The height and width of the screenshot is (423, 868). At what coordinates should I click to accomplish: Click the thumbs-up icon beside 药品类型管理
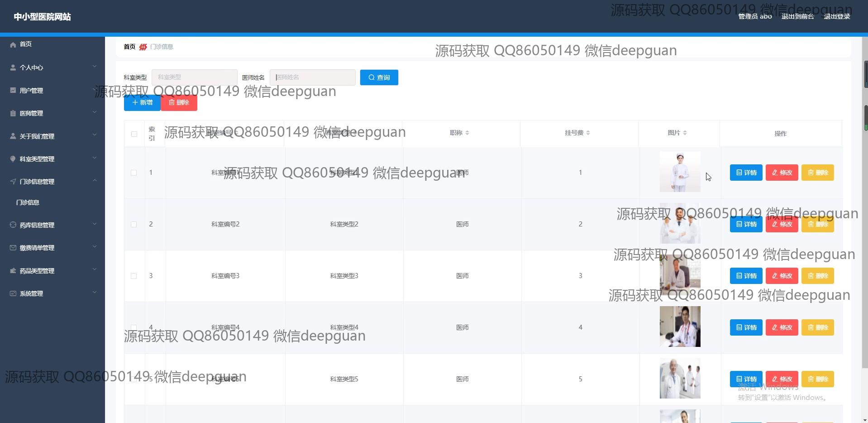pos(13,270)
